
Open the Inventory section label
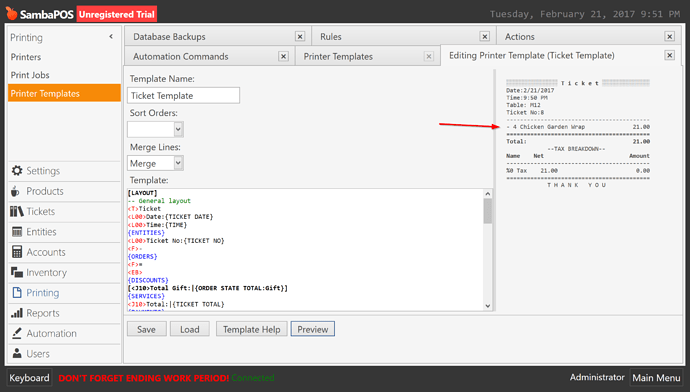point(47,272)
